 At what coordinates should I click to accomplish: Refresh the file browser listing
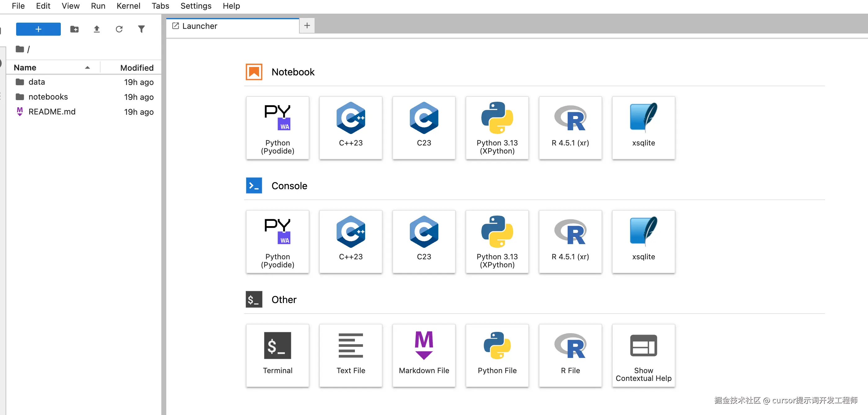119,29
